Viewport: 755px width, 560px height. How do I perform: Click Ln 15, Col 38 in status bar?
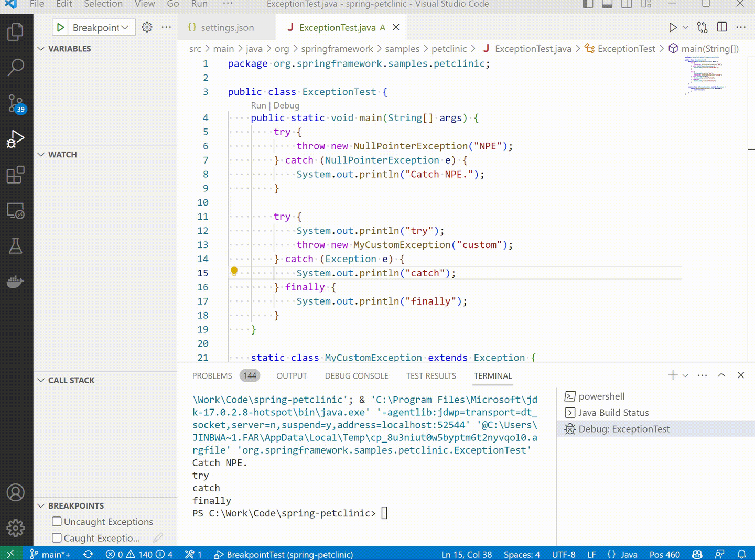tap(466, 554)
